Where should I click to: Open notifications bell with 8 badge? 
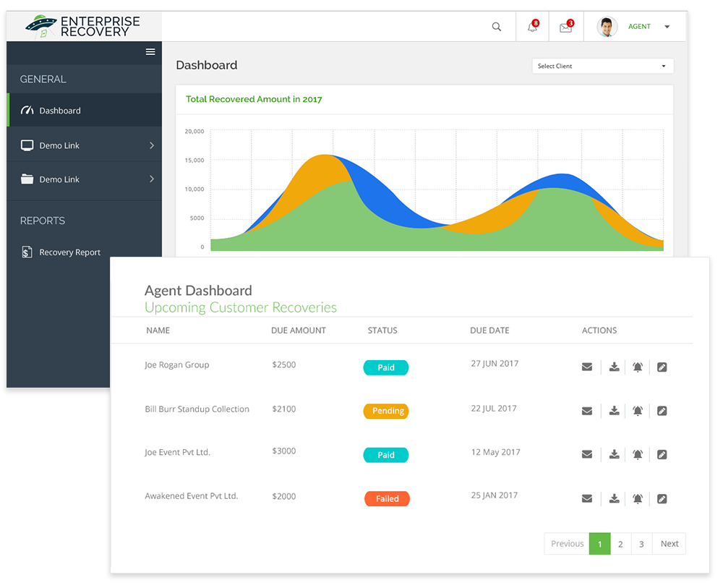tap(533, 27)
